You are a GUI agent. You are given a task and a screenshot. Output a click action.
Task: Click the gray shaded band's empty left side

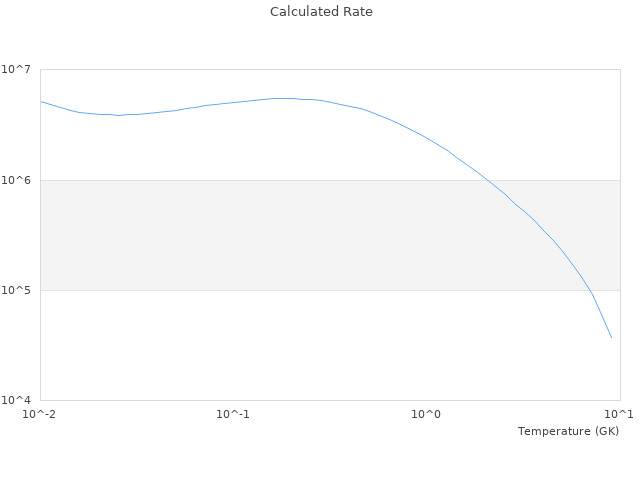tap(150, 235)
